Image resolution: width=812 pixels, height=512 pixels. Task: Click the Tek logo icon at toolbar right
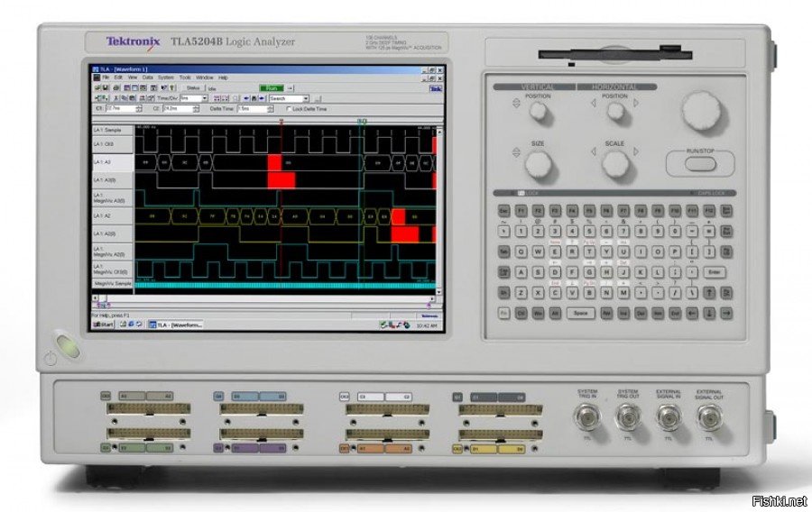pyautogui.click(x=435, y=88)
